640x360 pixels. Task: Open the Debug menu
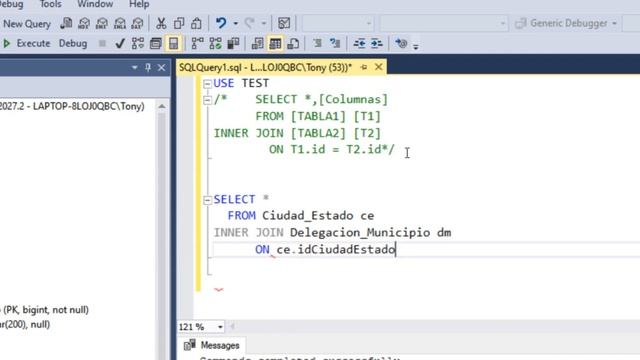click(x=11, y=4)
